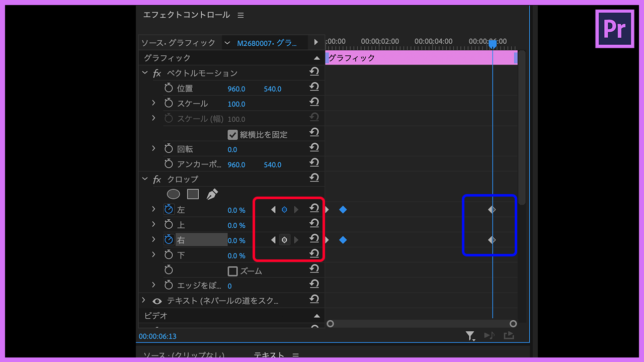Screen dimensions: 644x362
Task: Toggle animation stopwatch for 右
Action: [169, 240]
